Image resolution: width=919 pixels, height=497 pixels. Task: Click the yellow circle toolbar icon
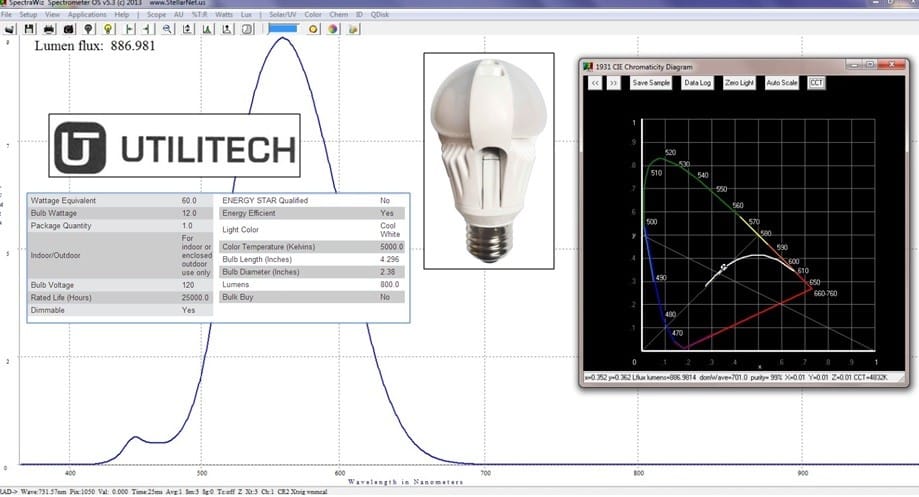pos(314,29)
